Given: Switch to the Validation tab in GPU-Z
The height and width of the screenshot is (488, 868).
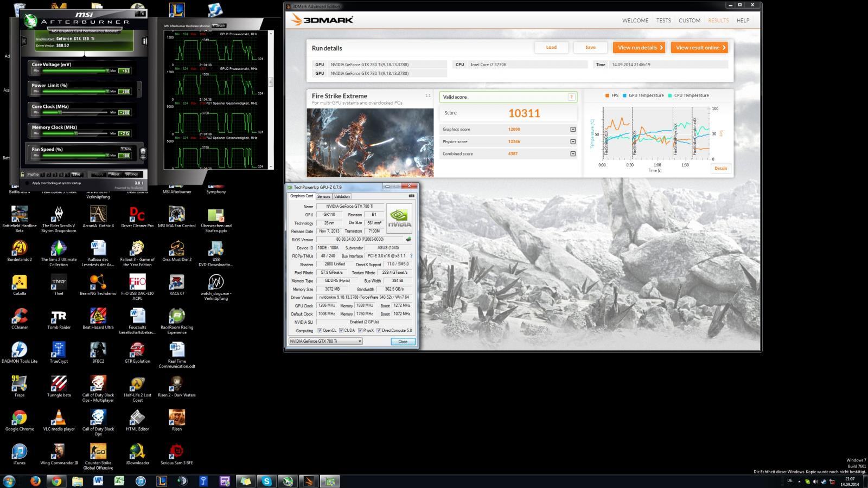Looking at the screenshot, I should [x=342, y=196].
